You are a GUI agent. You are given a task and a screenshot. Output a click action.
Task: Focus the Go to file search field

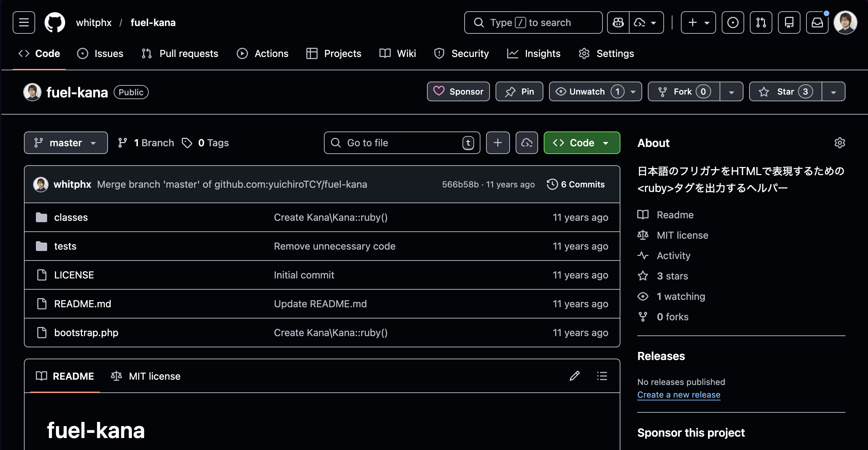(402, 143)
